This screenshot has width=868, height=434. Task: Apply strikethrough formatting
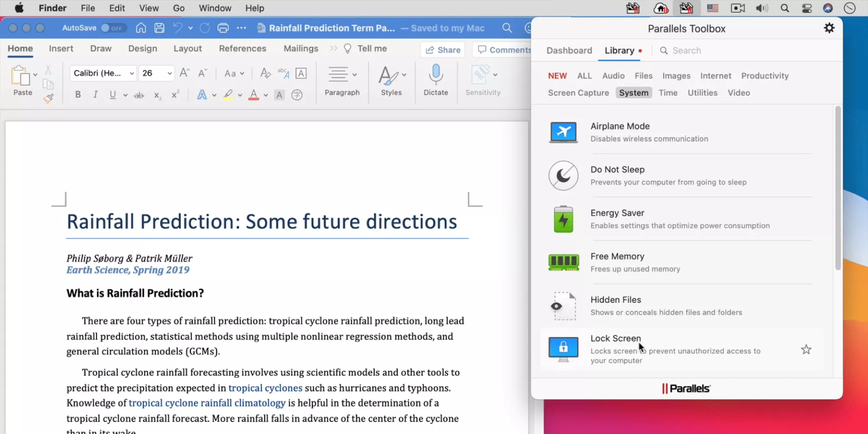pyautogui.click(x=139, y=95)
